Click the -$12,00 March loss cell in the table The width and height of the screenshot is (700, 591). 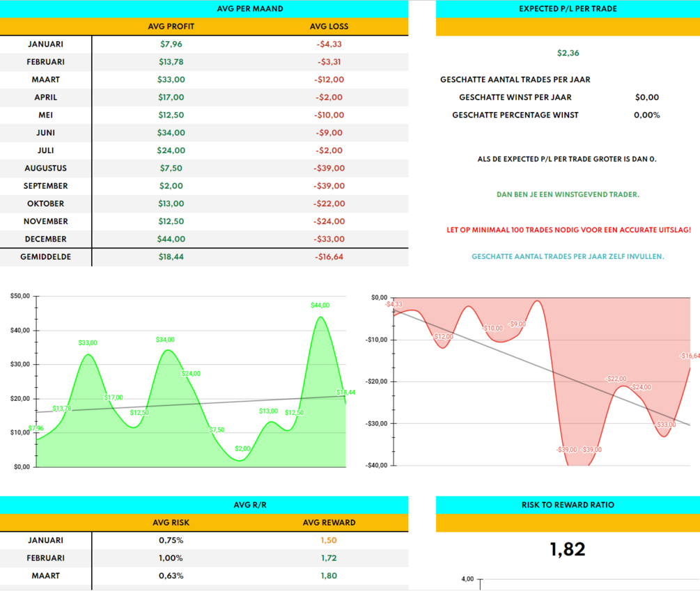[x=329, y=79]
